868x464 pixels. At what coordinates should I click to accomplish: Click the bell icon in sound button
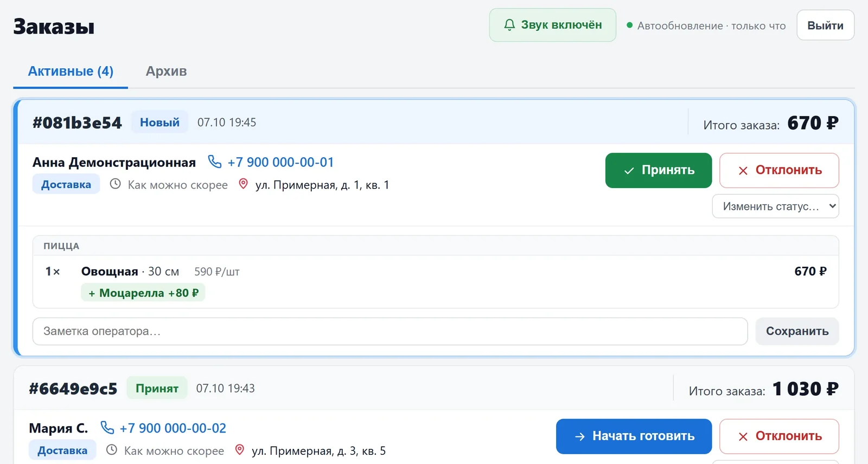pos(509,25)
